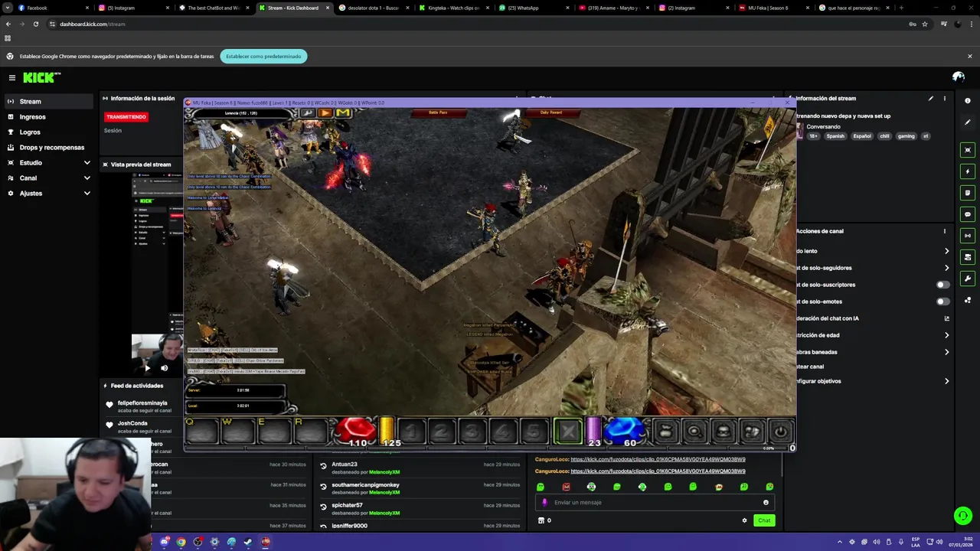980x551 pixels.
Task: Expand the Estudio sidebar menu
Action: coord(47,162)
